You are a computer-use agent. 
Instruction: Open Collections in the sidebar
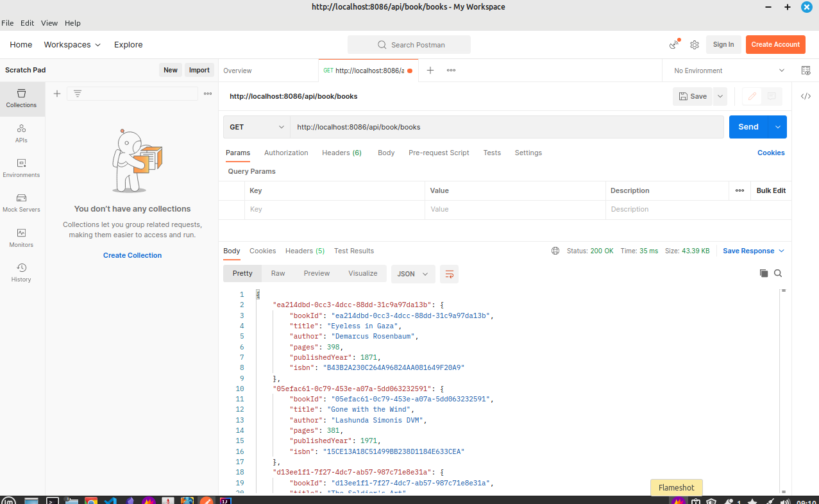click(x=22, y=99)
